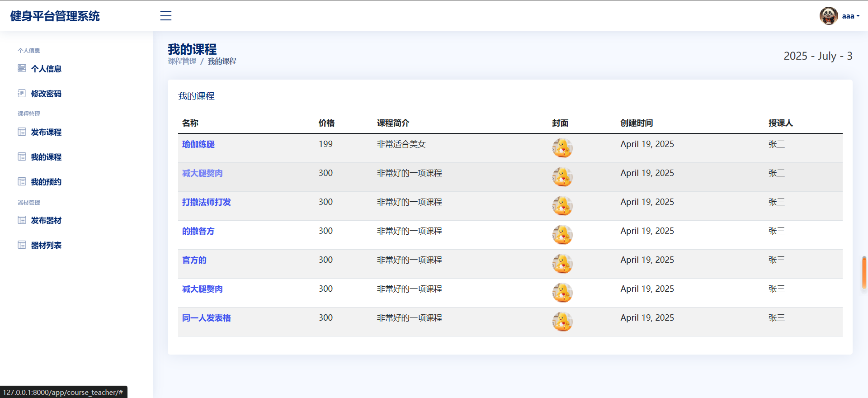Click the 修改密码 sidebar icon
This screenshot has width=868, height=398.
(22, 93)
